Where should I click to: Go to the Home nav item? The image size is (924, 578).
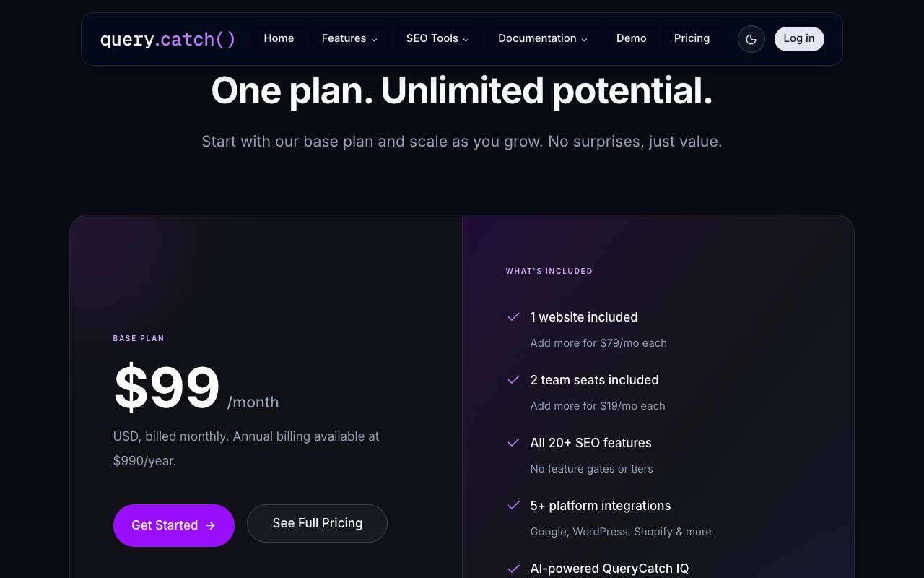click(x=279, y=38)
